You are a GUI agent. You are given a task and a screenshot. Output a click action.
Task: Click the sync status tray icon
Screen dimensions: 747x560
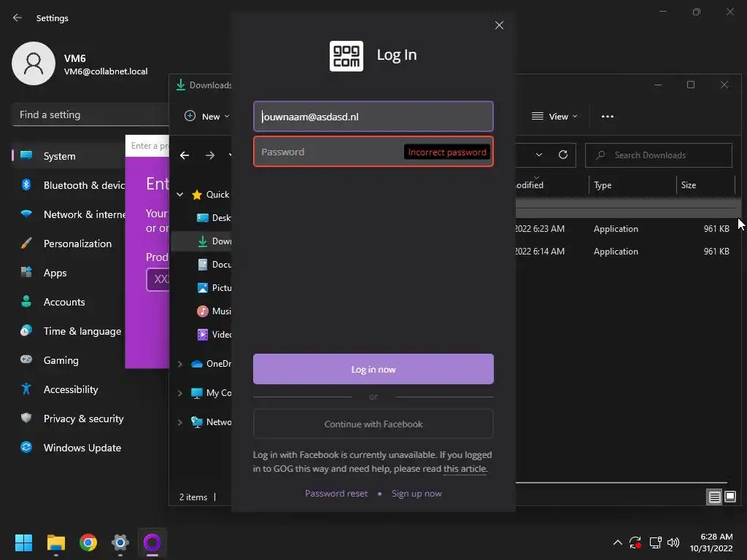click(x=635, y=542)
